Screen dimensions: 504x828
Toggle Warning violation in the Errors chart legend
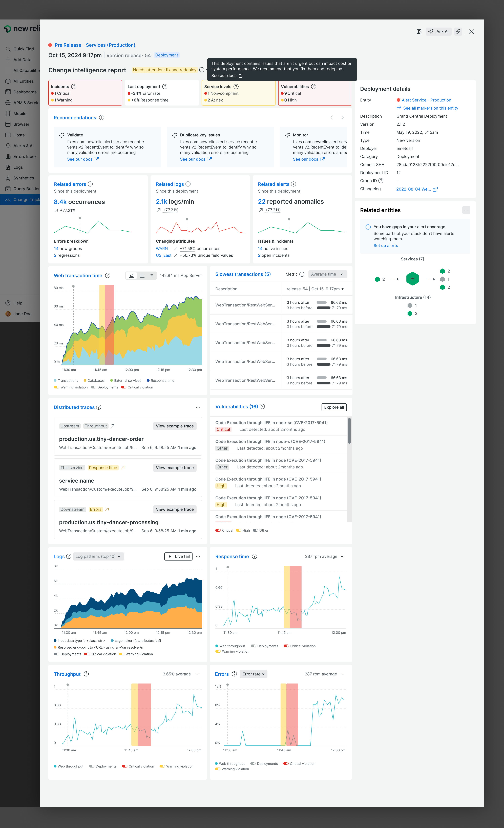pyautogui.click(x=218, y=769)
